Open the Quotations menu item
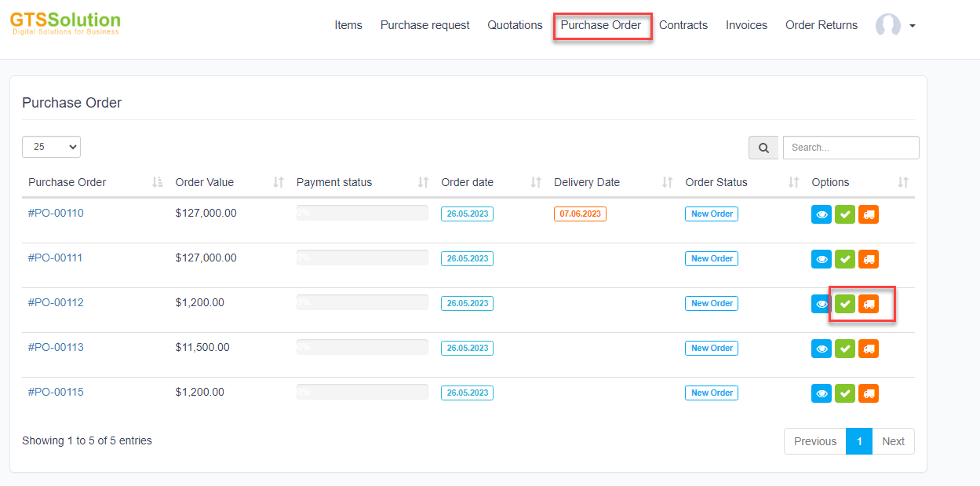Screen dimensions: 980x486 click(x=515, y=25)
